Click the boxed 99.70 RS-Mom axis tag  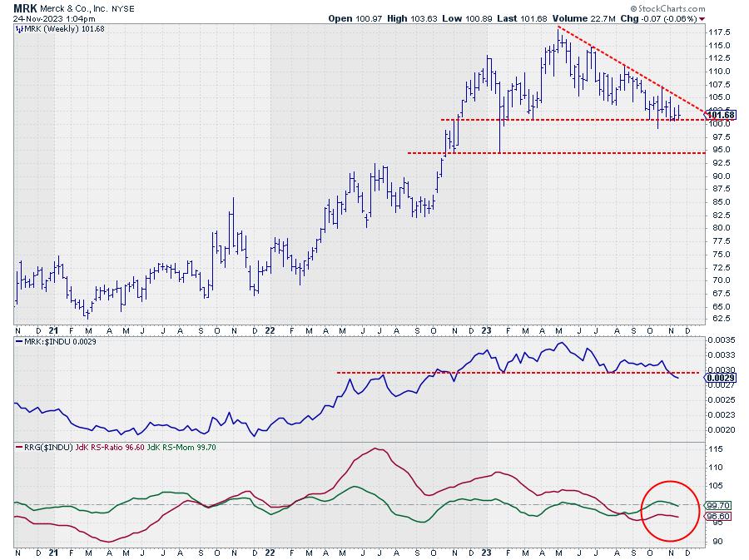coord(718,505)
